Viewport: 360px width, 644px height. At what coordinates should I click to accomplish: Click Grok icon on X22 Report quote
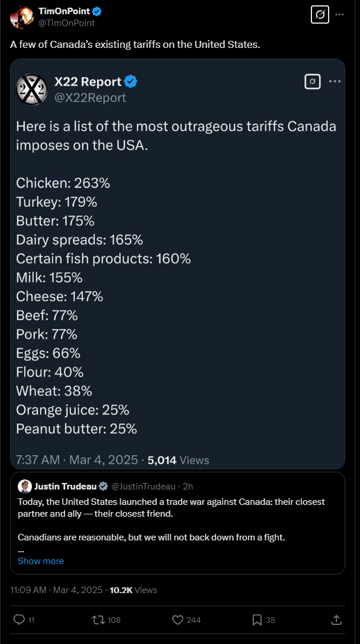(313, 81)
